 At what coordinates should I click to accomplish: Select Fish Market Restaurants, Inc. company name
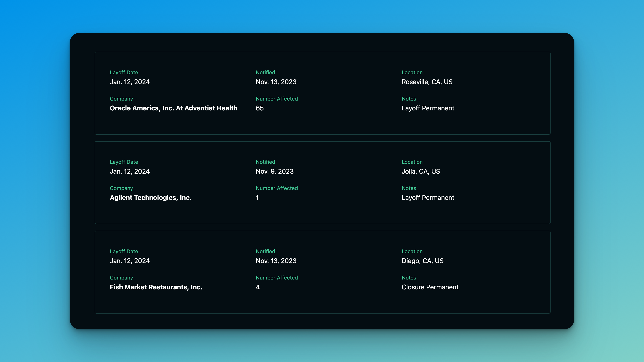point(156,287)
